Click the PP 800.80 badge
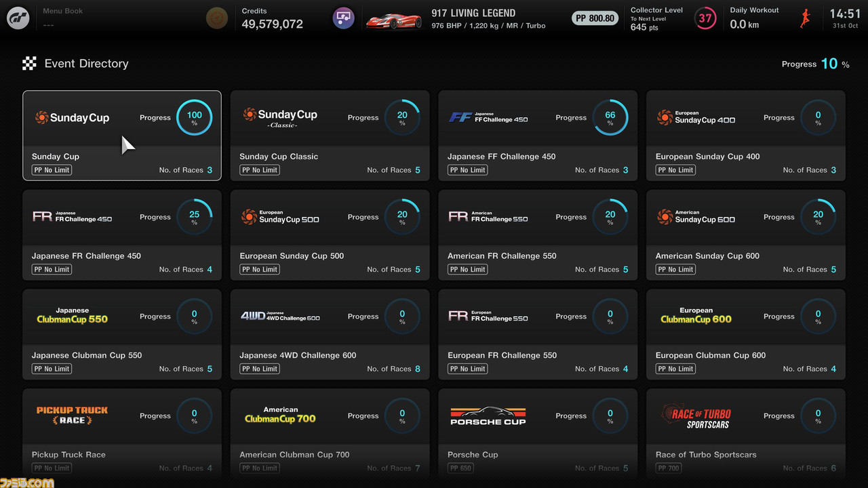 point(595,18)
